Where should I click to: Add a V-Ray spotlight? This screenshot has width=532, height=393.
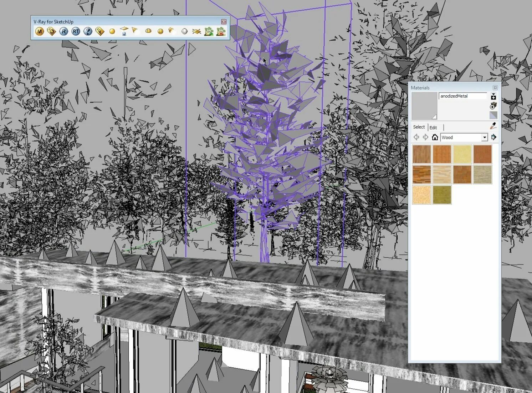click(135, 31)
